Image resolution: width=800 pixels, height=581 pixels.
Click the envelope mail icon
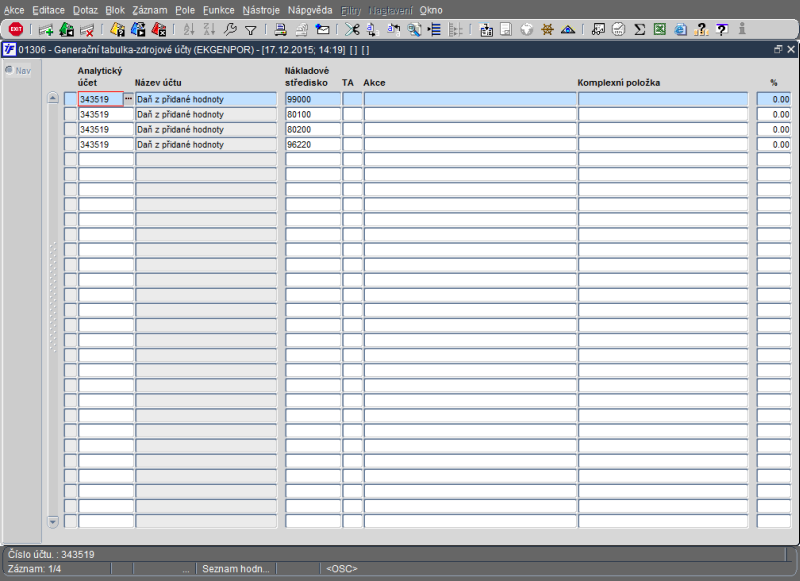322,30
